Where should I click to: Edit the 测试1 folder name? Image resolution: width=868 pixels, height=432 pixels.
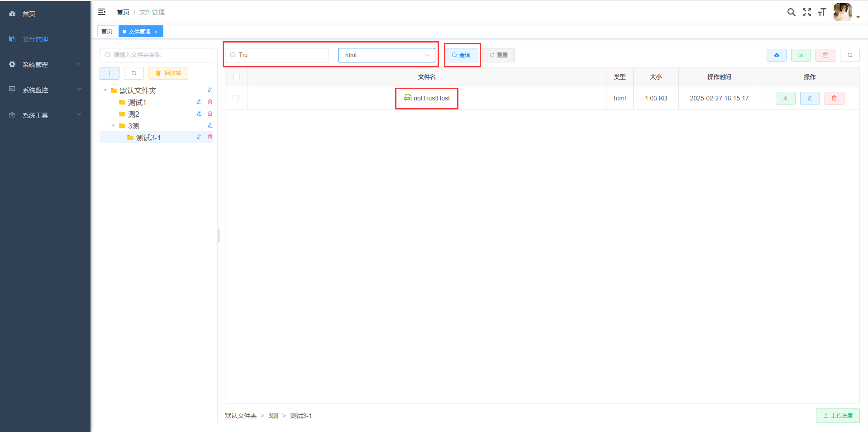point(199,102)
